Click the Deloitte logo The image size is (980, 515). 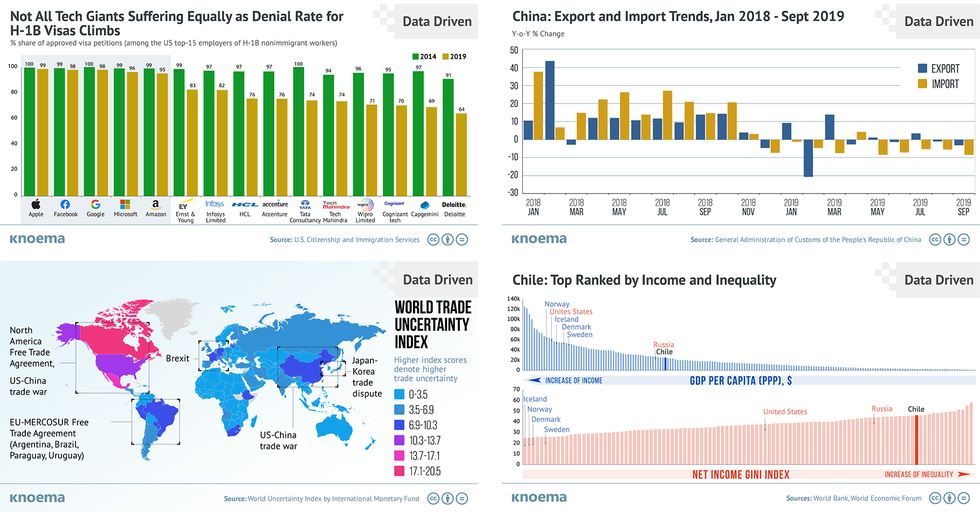tap(454, 205)
